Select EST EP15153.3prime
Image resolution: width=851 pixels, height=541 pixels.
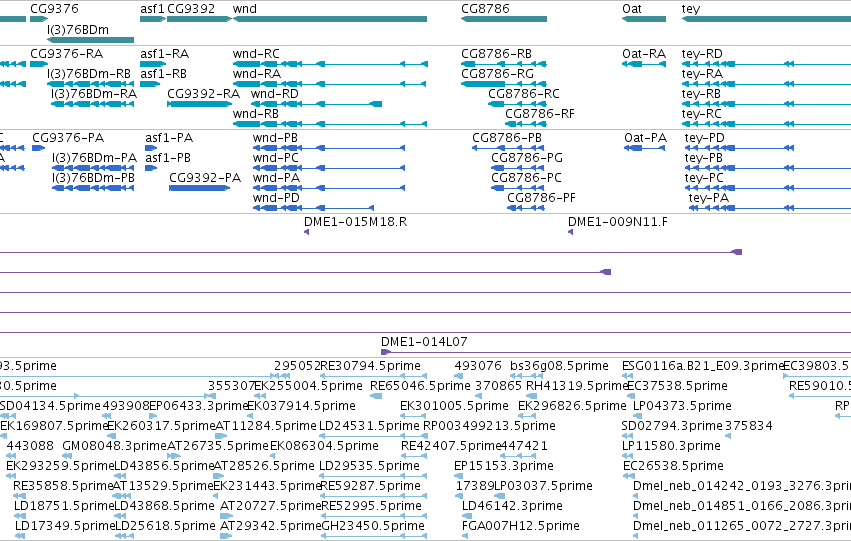tap(504, 466)
